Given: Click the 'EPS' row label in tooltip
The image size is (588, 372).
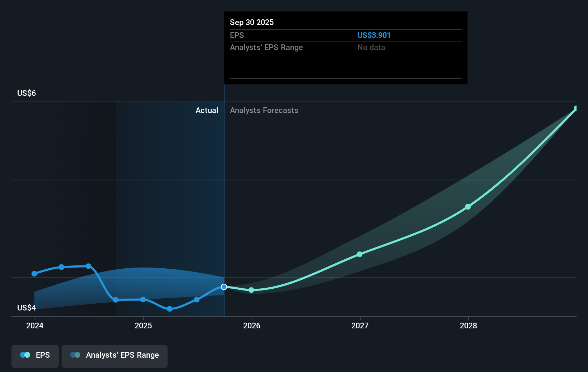Looking at the screenshot, I should [x=237, y=35].
